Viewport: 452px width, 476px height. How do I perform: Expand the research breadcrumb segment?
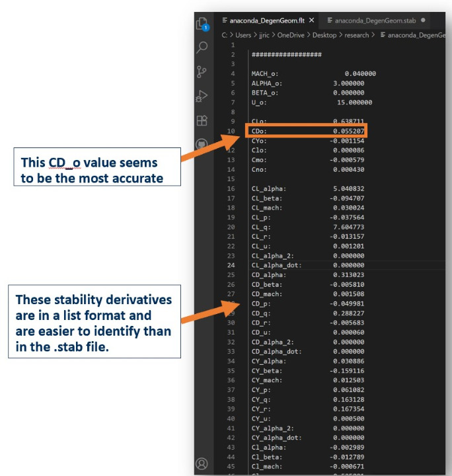357,35
